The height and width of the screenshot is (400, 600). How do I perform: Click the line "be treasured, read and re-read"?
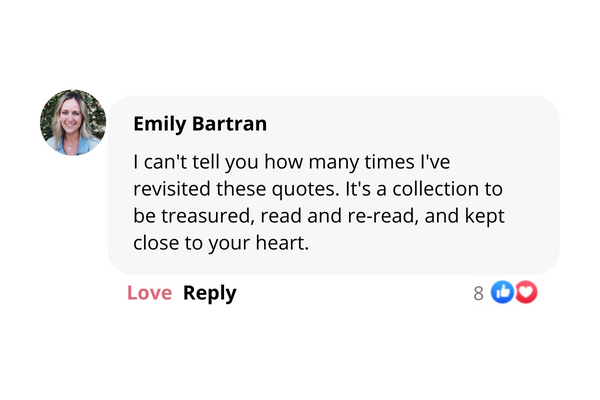tap(276, 216)
